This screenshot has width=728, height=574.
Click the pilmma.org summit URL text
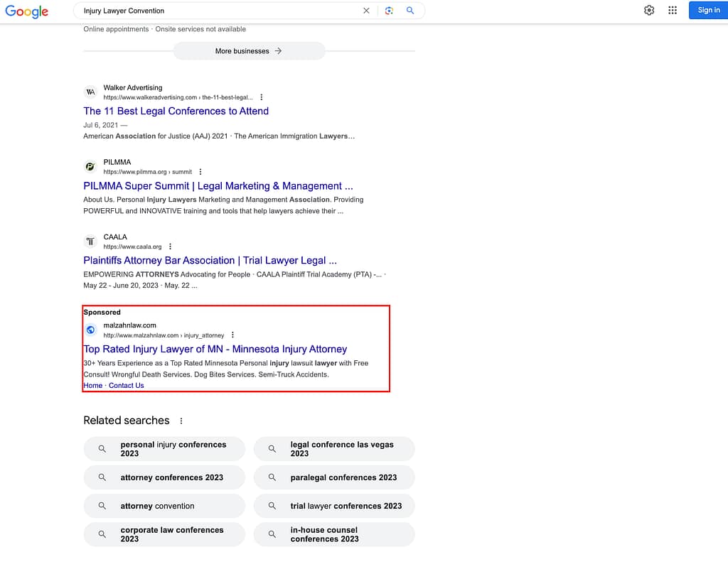click(148, 172)
